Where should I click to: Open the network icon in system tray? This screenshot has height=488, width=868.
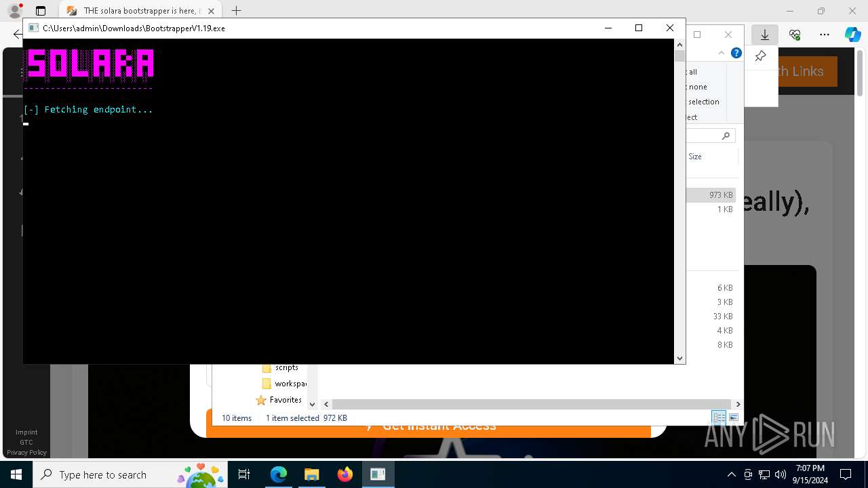pyautogui.click(x=764, y=474)
